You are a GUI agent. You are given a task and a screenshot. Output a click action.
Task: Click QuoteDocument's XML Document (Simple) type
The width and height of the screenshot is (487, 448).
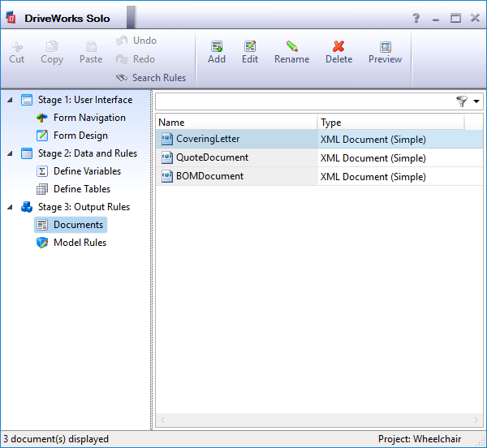(x=373, y=158)
